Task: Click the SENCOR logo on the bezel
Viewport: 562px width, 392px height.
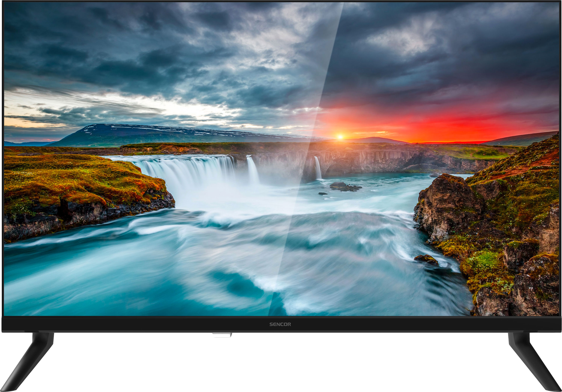Action: (x=280, y=324)
